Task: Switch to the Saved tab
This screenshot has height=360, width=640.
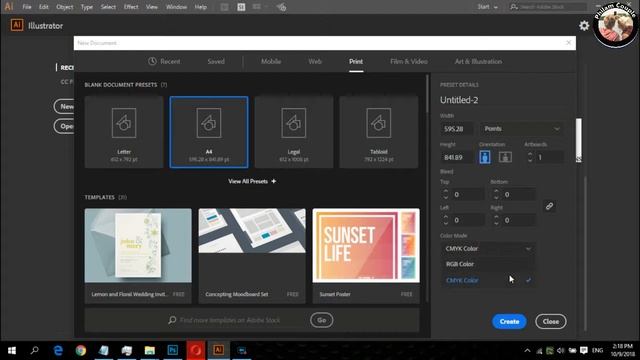Action: pyautogui.click(x=216, y=61)
